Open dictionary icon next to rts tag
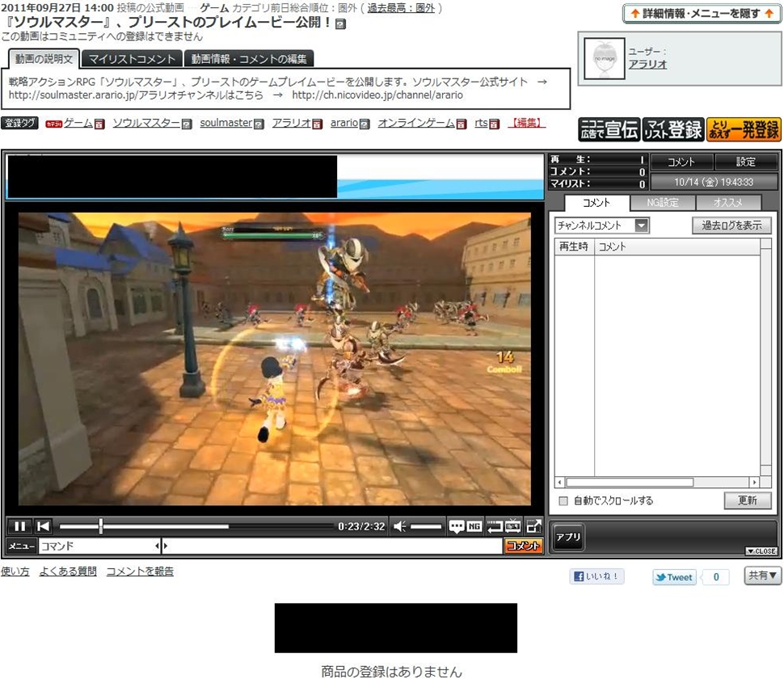This screenshot has height=679, width=784. tap(494, 124)
